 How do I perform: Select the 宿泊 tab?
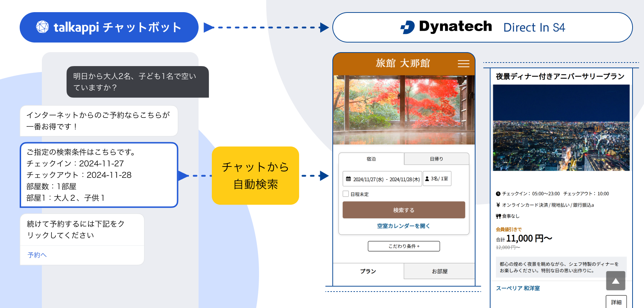tap(371, 159)
